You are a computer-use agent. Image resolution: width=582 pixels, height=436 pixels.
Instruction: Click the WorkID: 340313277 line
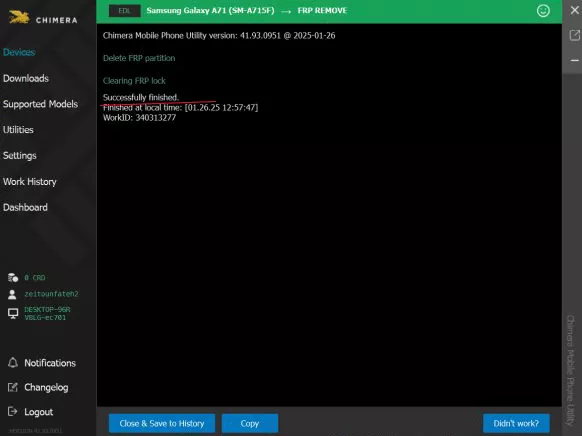click(x=140, y=118)
